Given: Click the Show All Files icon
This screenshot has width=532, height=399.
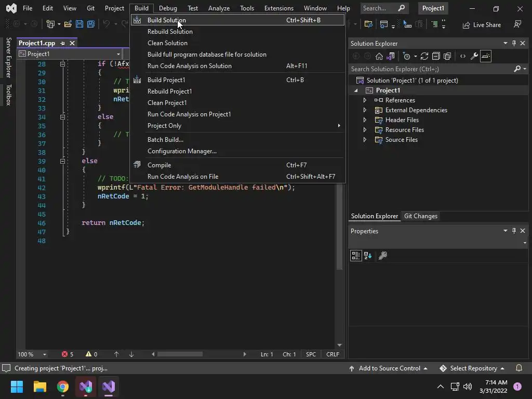Looking at the screenshot, I should pyautogui.click(x=447, y=56).
